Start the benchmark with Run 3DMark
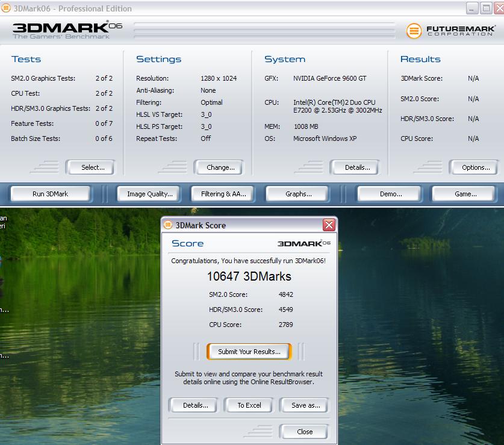 tap(51, 194)
